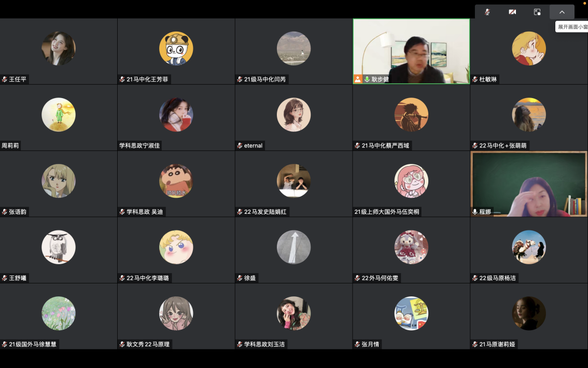Viewport: 588px width, 368px height.
Task: Click the orange host badge beside 耿步健
Action: click(x=358, y=79)
